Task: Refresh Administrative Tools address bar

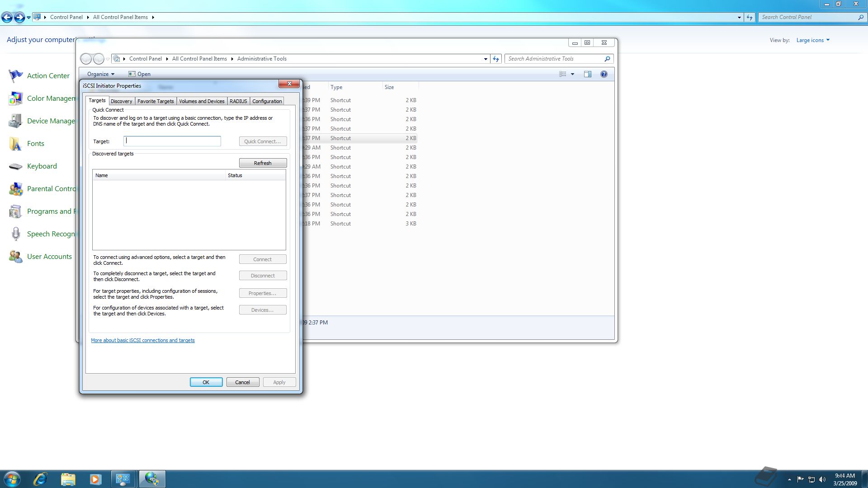Action: (496, 59)
